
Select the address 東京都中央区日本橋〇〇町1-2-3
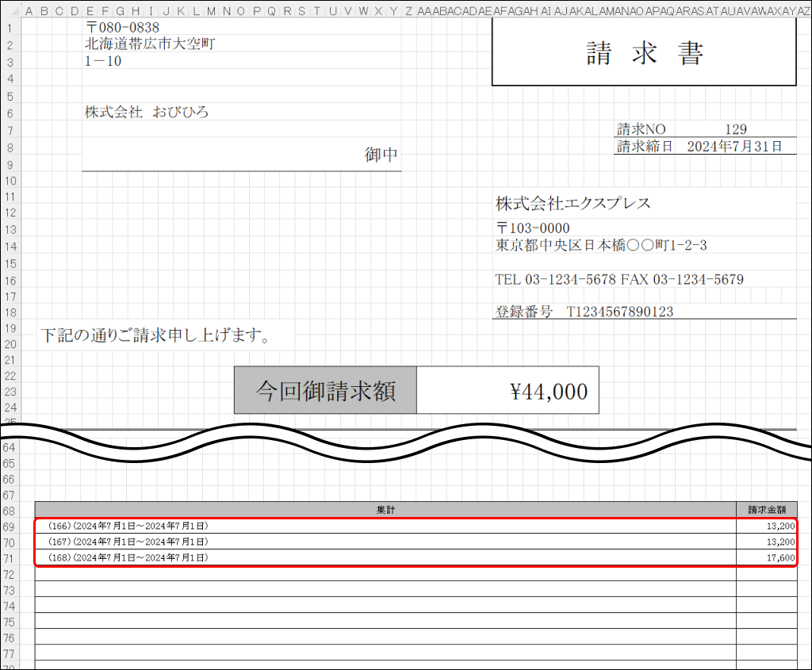coord(601,245)
